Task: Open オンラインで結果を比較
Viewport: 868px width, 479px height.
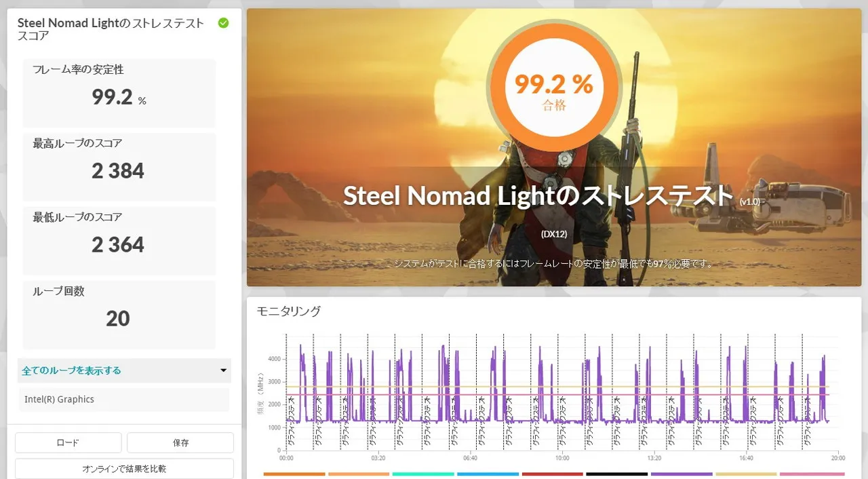Action: pyautogui.click(x=124, y=468)
